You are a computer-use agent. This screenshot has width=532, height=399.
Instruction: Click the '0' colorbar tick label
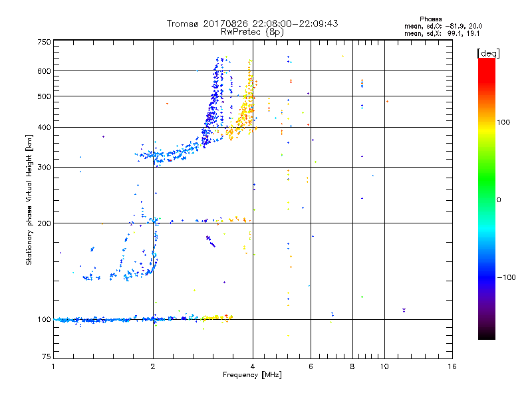pos(499,200)
